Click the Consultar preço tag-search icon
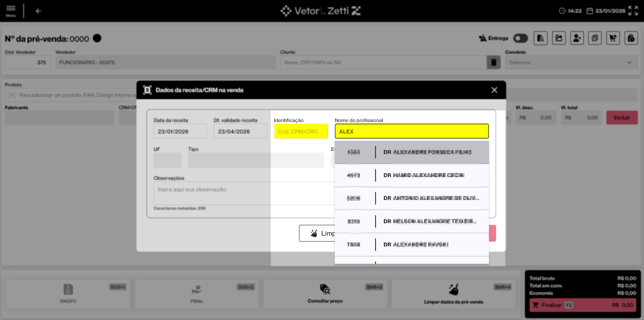The width and height of the screenshot is (644, 320). click(325, 289)
